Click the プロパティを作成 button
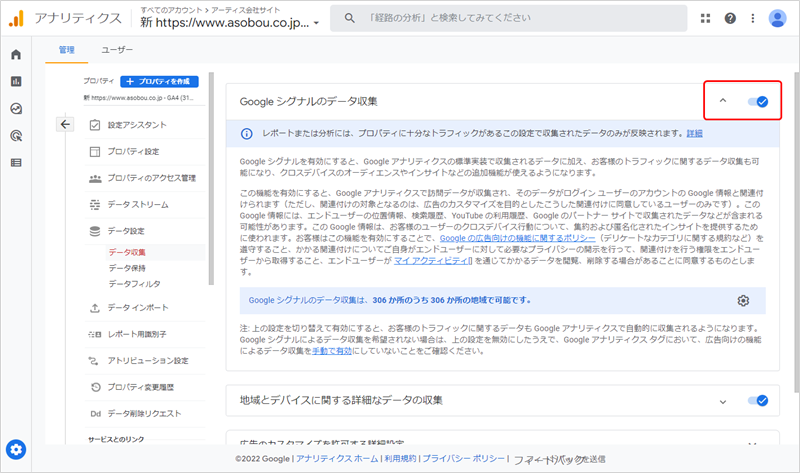The image size is (800, 473). point(159,81)
